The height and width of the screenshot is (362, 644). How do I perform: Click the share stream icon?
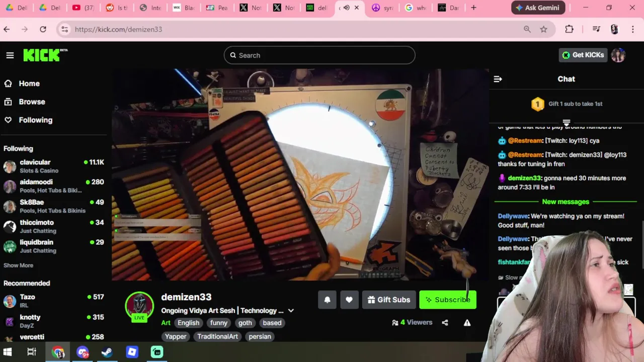point(445,323)
